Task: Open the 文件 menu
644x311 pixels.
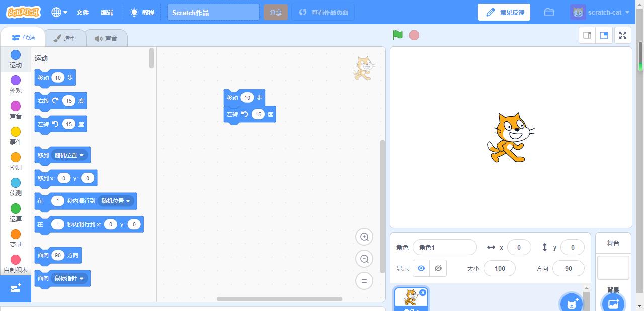Action: click(83, 12)
